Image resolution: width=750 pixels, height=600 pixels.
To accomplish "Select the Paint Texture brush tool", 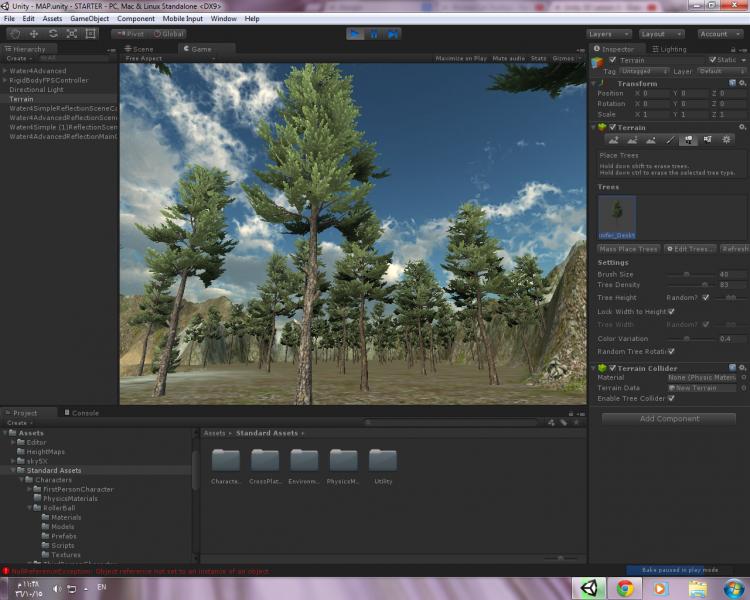I will (670, 140).
